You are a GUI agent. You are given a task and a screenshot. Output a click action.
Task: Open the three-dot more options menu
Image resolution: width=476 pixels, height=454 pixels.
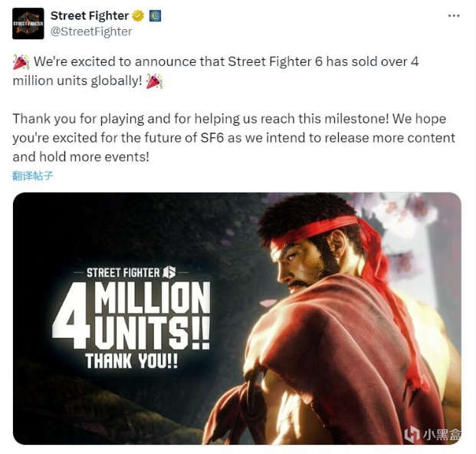tap(454, 16)
